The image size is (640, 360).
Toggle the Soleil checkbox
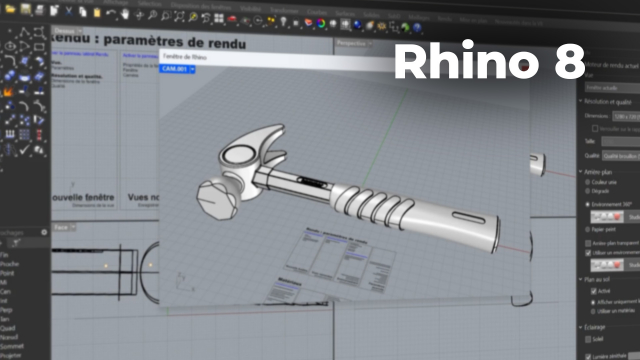pyautogui.click(x=588, y=339)
